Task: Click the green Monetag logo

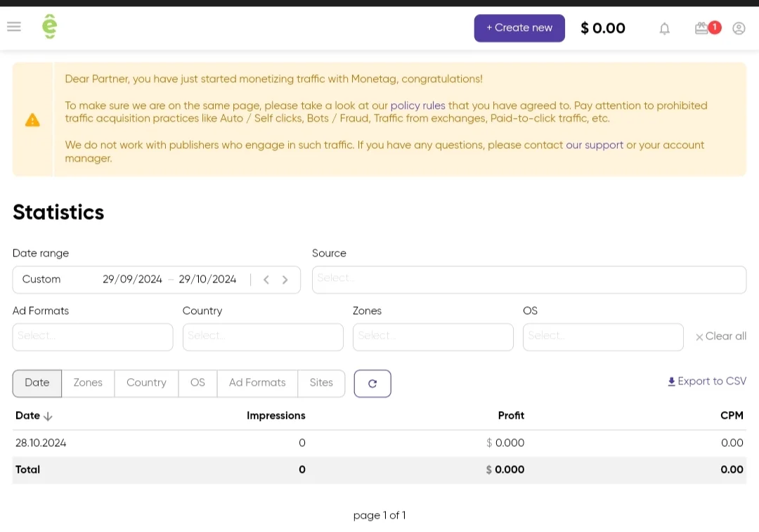Action: coord(49,27)
